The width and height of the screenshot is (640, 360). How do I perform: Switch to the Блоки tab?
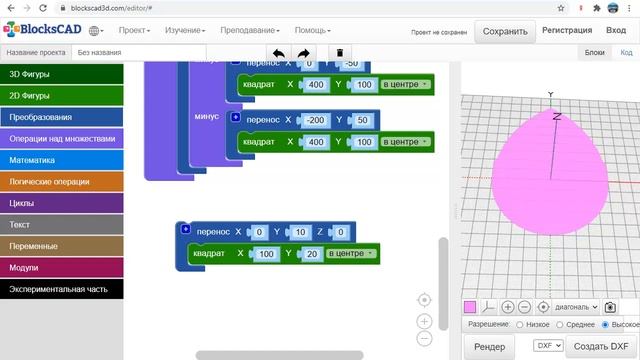(x=594, y=52)
